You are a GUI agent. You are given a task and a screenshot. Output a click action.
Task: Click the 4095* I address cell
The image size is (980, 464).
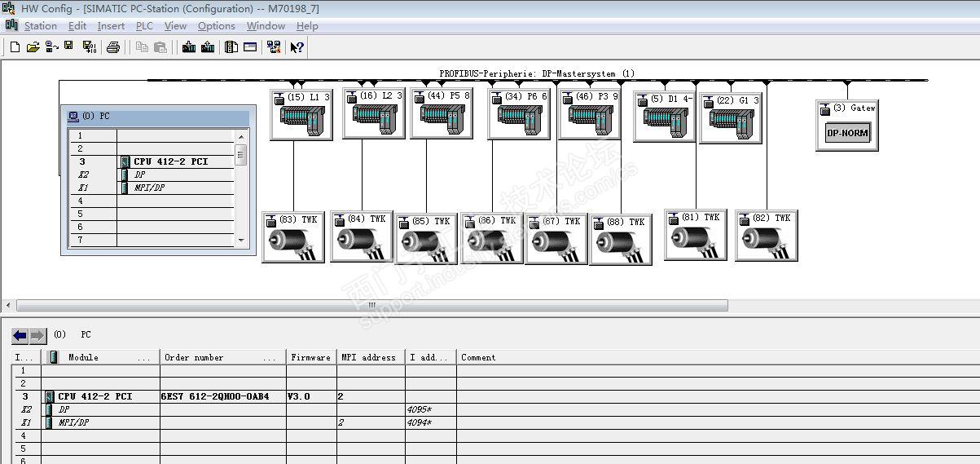click(x=430, y=409)
